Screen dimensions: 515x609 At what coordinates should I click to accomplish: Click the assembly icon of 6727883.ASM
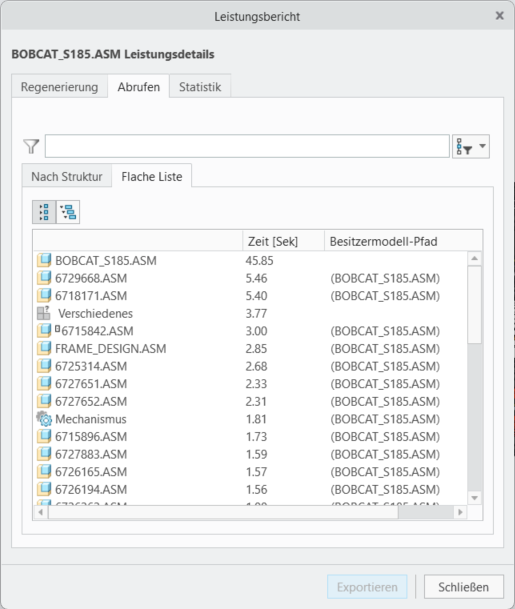(44, 453)
